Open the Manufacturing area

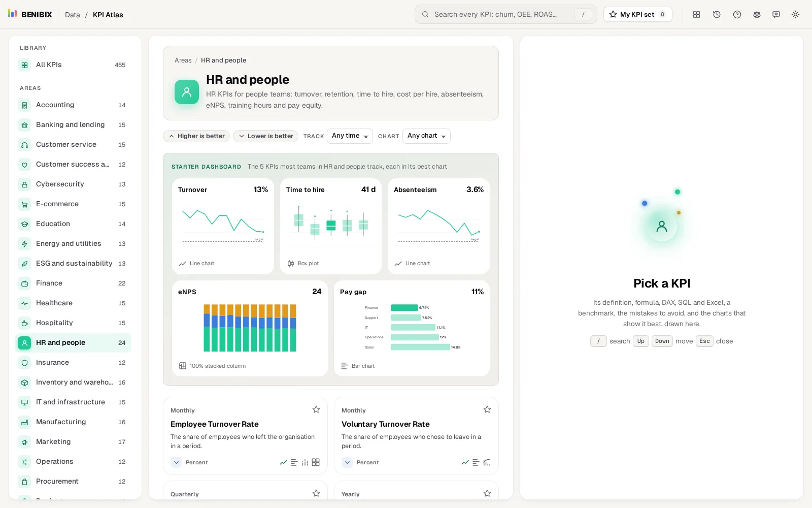coord(73,422)
